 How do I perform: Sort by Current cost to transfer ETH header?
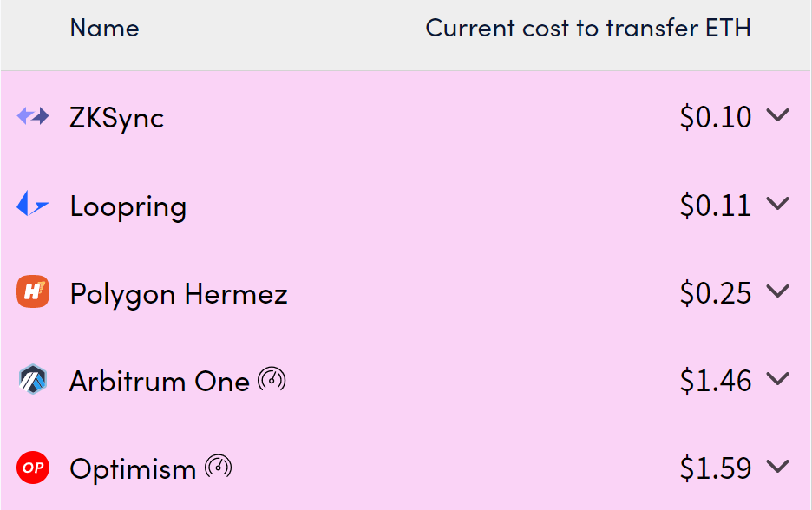[x=588, y=28]
